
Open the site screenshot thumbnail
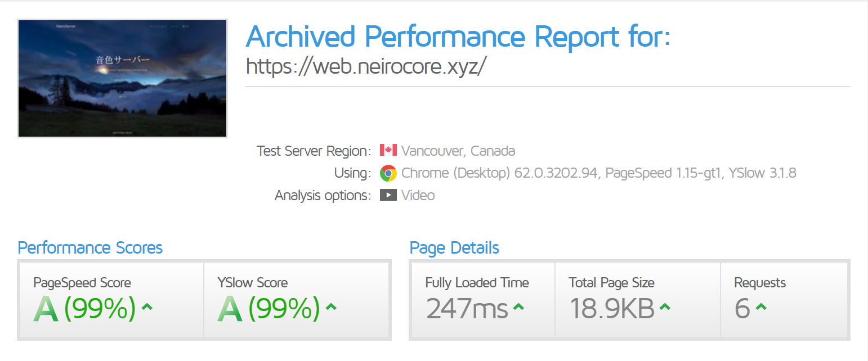[122, 79]
